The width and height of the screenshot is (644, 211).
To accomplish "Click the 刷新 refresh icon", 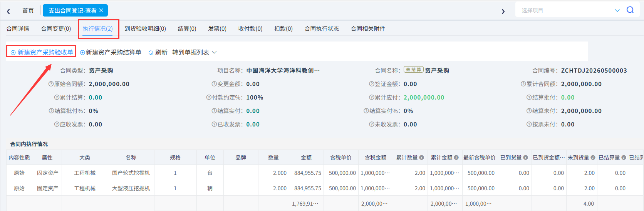I will click(x=151, y=52).
